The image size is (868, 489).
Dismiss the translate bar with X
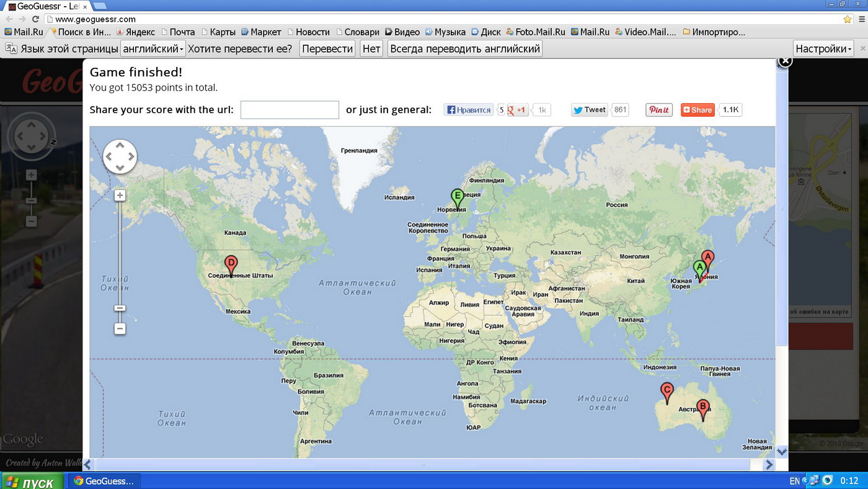click(x=862, y=48)
